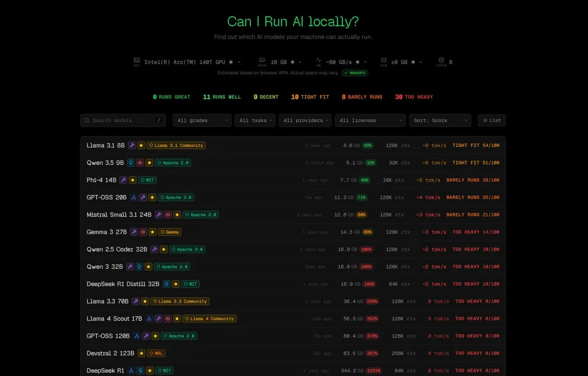Screen dimensions: 588x376
Task: Select the RUNS WELL category counter
Action: tap(221, 96)
